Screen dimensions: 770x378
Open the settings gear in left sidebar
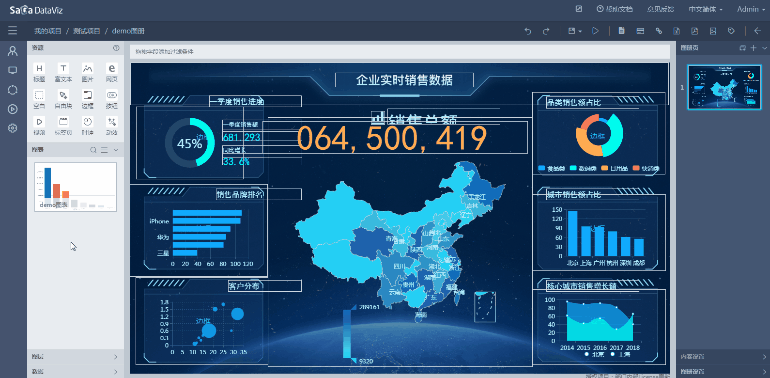[x=13, y=128]
